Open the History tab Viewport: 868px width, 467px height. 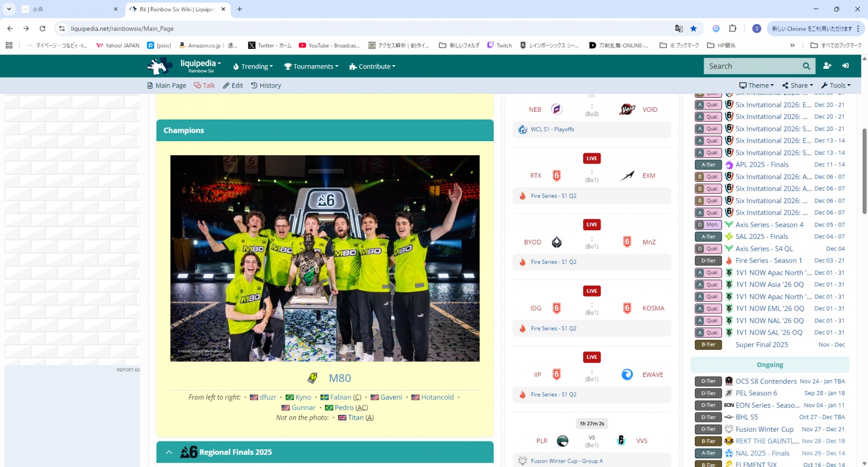pyautogui.click(x=266, y=86)
